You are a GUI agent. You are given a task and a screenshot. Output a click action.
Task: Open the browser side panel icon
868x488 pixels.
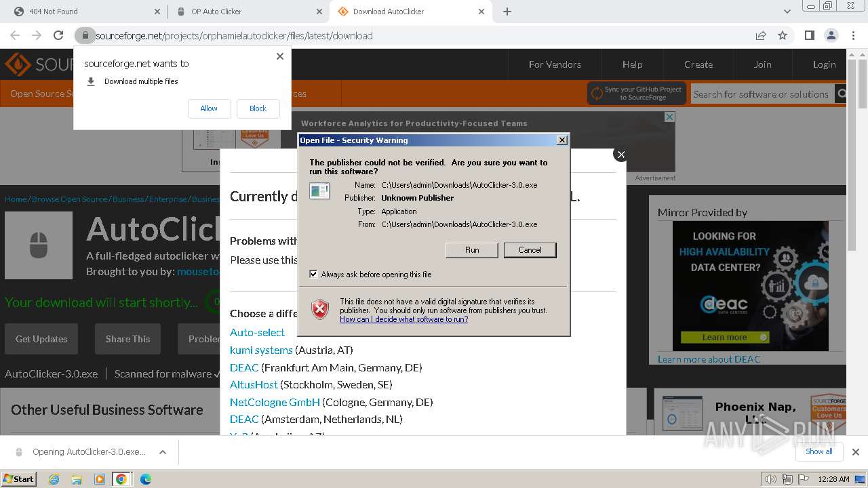(x=809, y=35)
